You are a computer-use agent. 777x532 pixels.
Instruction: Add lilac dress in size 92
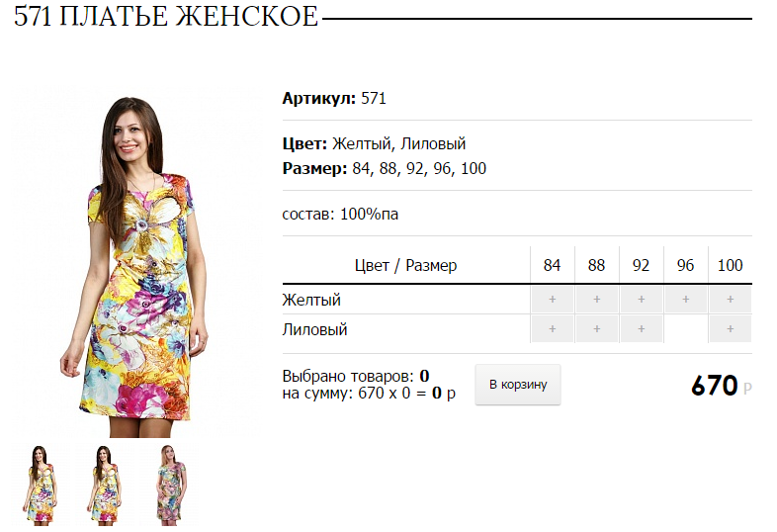[x=642, y=328]
